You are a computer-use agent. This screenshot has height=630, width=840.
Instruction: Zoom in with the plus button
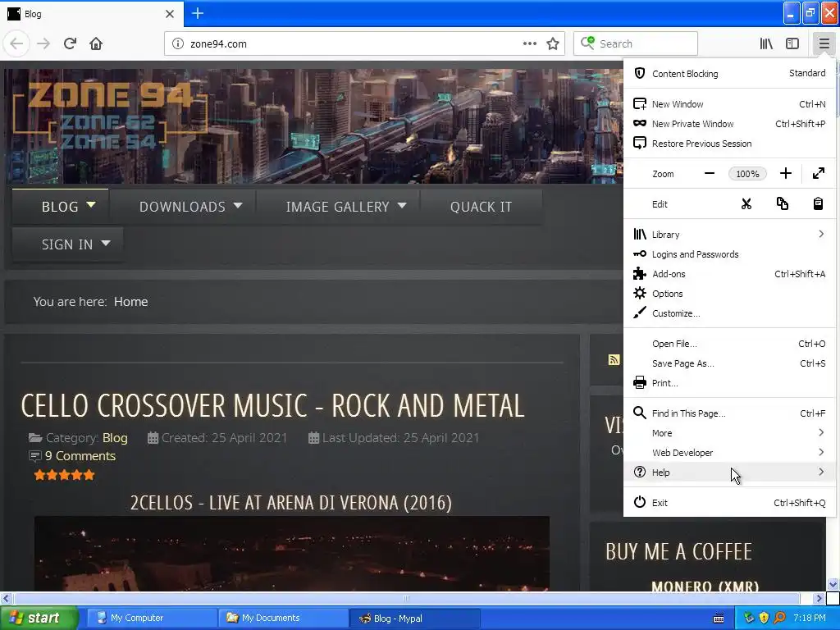coord(785,174)
